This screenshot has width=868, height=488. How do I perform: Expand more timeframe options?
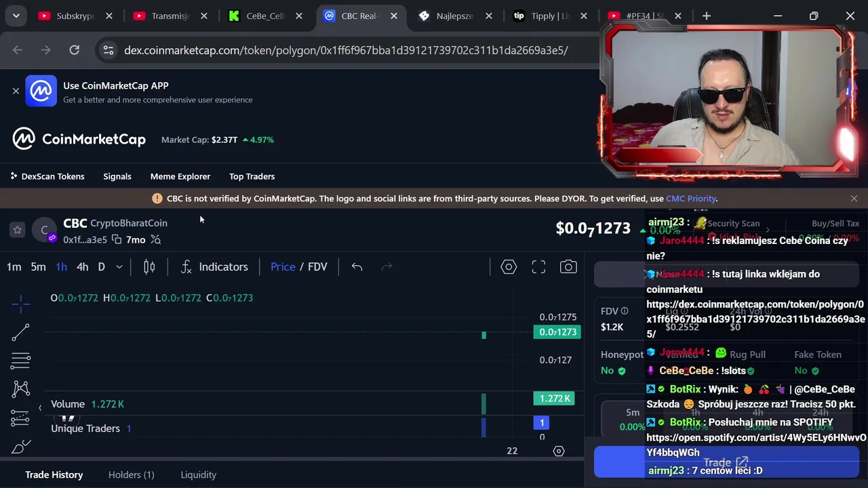click(119, 267)
